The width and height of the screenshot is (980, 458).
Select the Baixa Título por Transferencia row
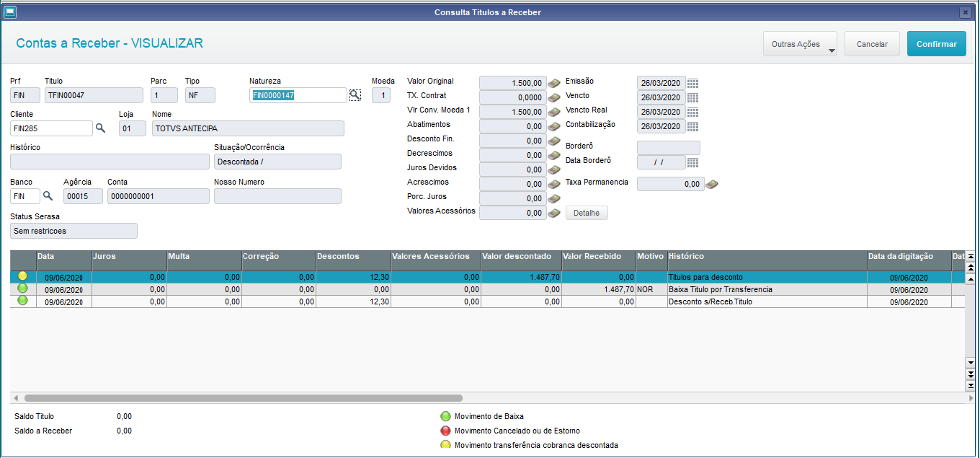(487, 289)
